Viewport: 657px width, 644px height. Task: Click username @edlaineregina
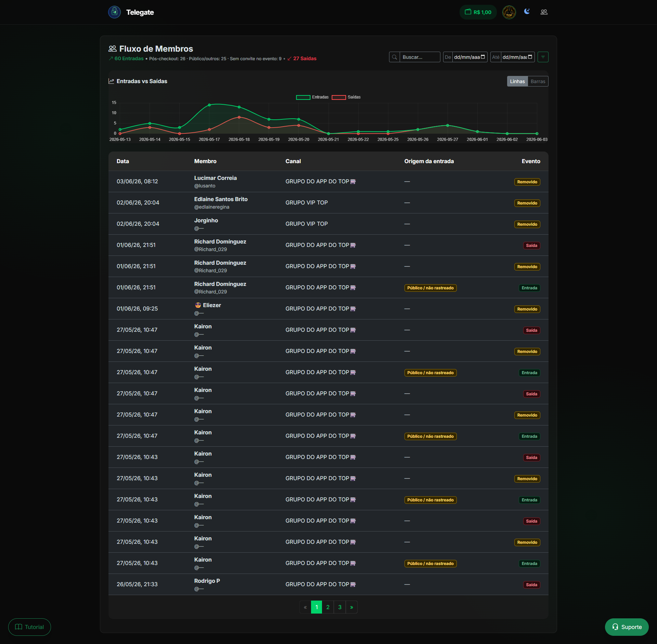pos(212,207)
